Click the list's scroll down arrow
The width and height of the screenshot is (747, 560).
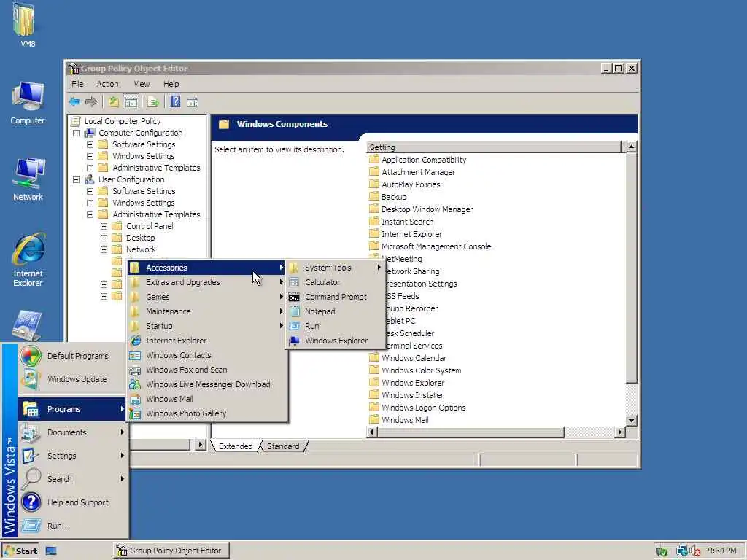[x=631, y=421]
